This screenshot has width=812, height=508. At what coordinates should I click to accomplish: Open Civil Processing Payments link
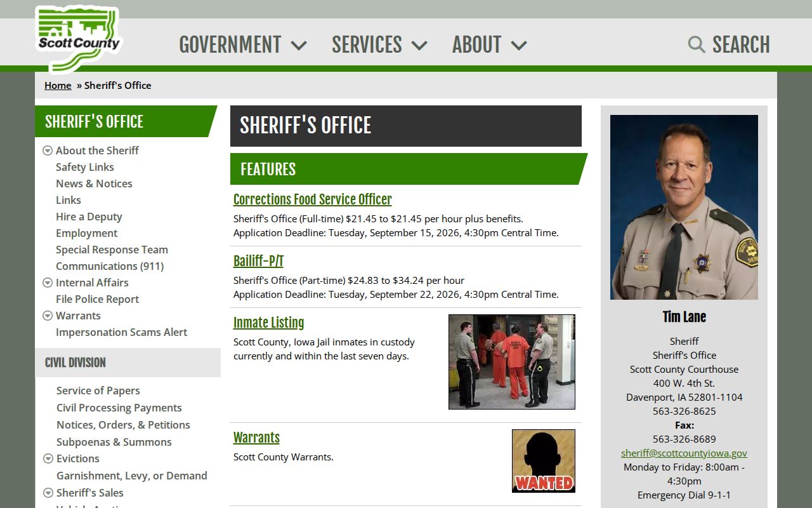coord(119,408)
